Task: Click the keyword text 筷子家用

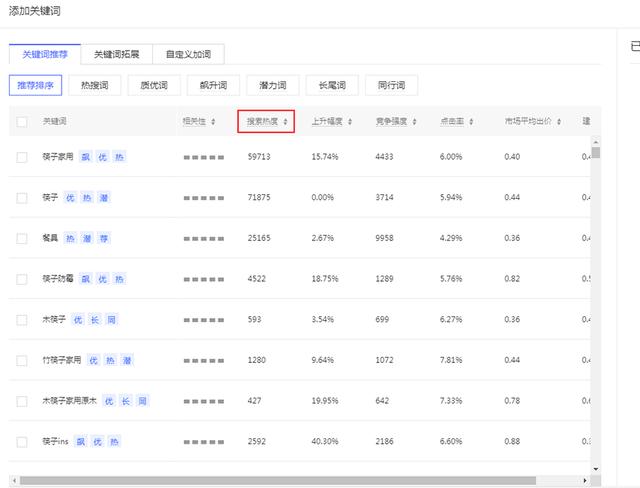Action: 58,157
